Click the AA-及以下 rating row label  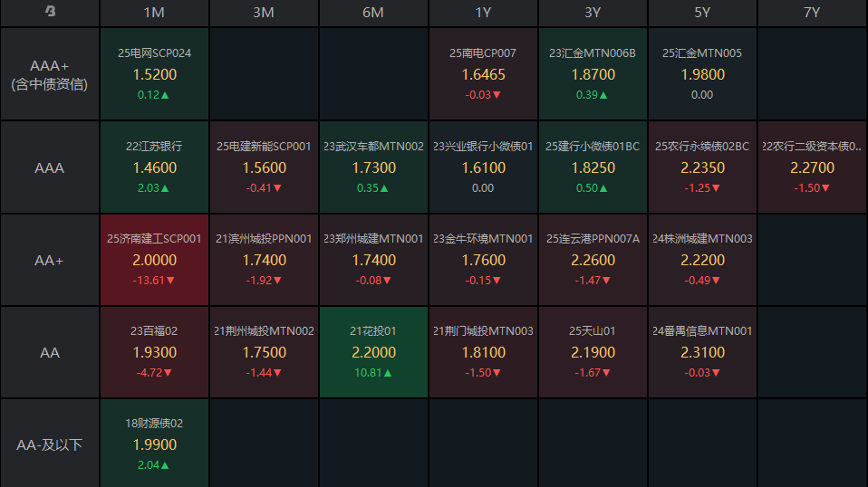click(50, 444)
